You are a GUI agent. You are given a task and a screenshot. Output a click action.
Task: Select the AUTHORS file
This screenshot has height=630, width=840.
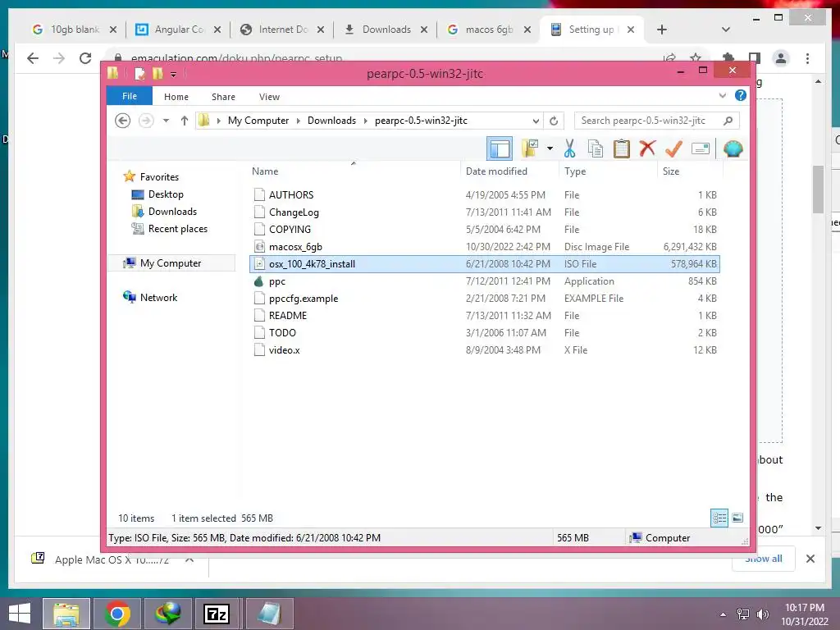(484, 195)
